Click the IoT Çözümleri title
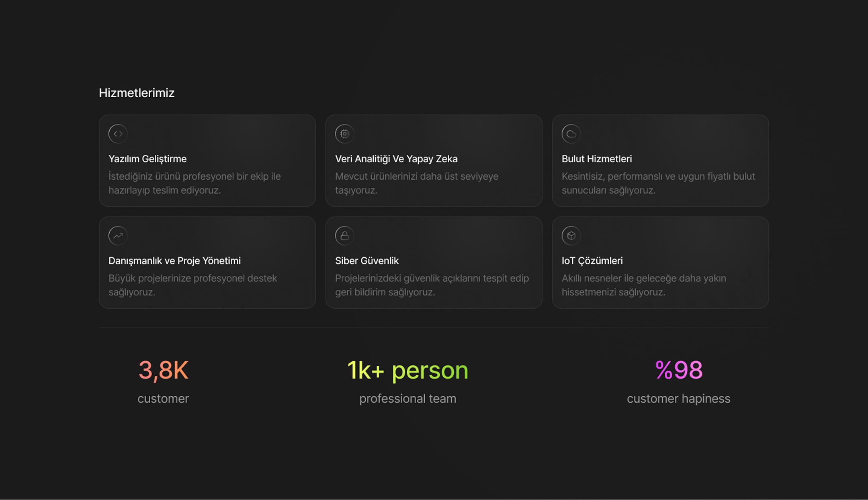The width and height of the screenshot is (868, 500). 592,260
